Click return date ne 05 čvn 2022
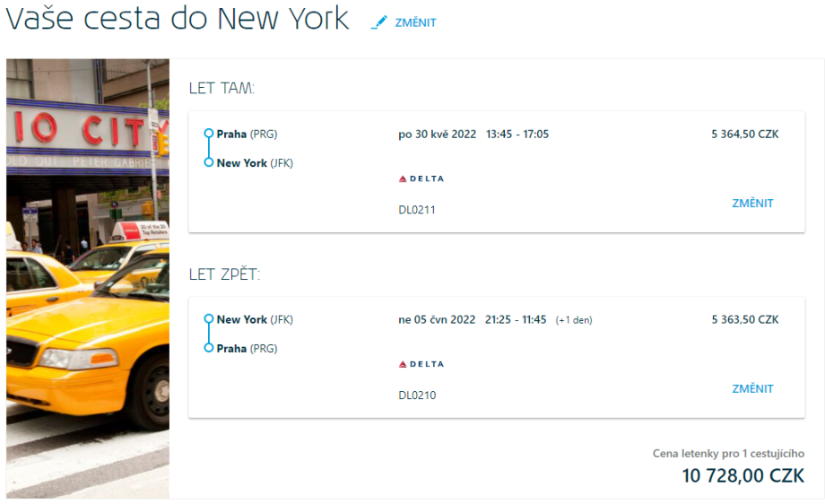825x504 pixels. click(437, 319)
